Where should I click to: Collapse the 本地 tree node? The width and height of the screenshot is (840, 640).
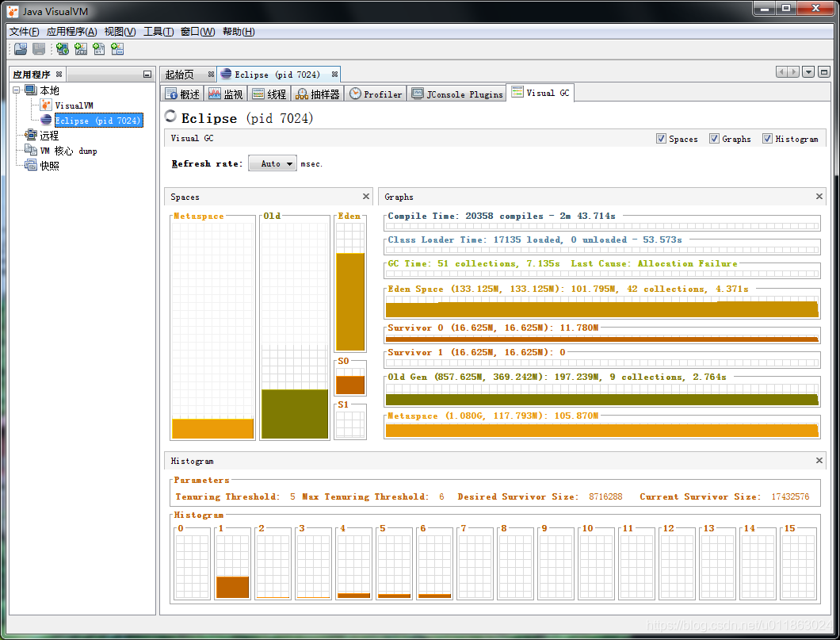click(x=17, y=90)
